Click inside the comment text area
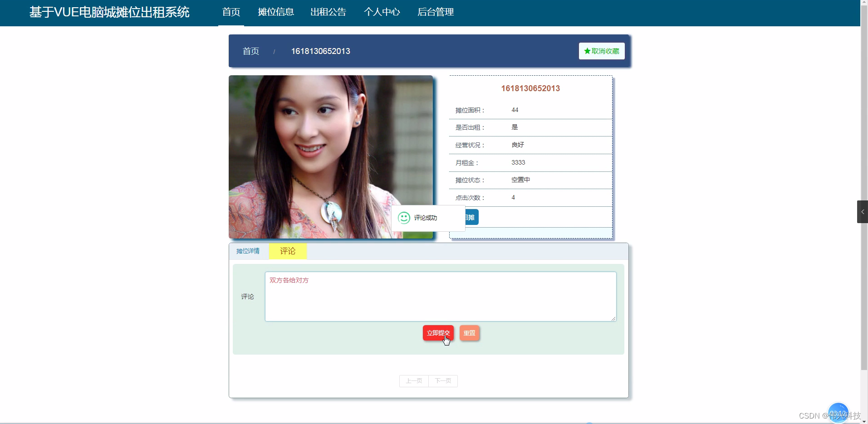This screenshot has height=424, width=868. [x=441, y=296]
